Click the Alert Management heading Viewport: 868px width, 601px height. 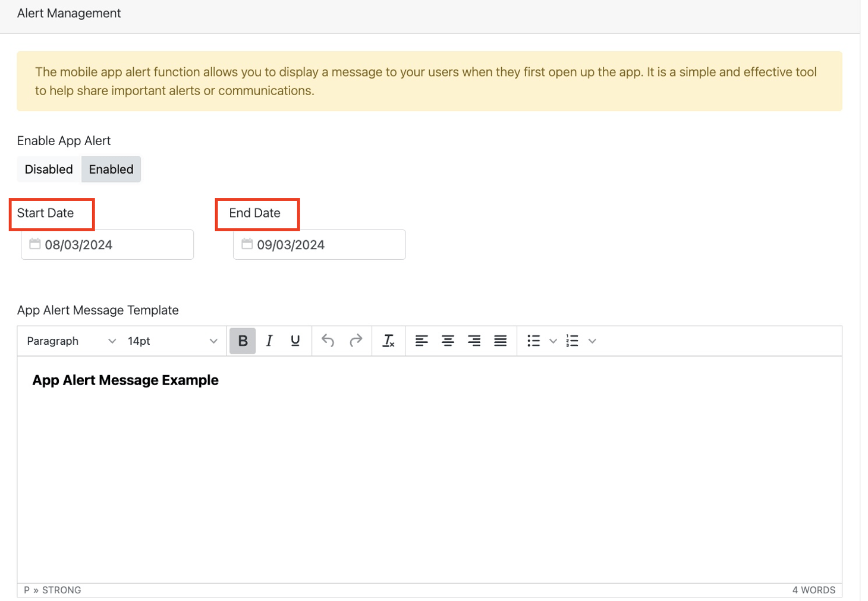[69, 13]
